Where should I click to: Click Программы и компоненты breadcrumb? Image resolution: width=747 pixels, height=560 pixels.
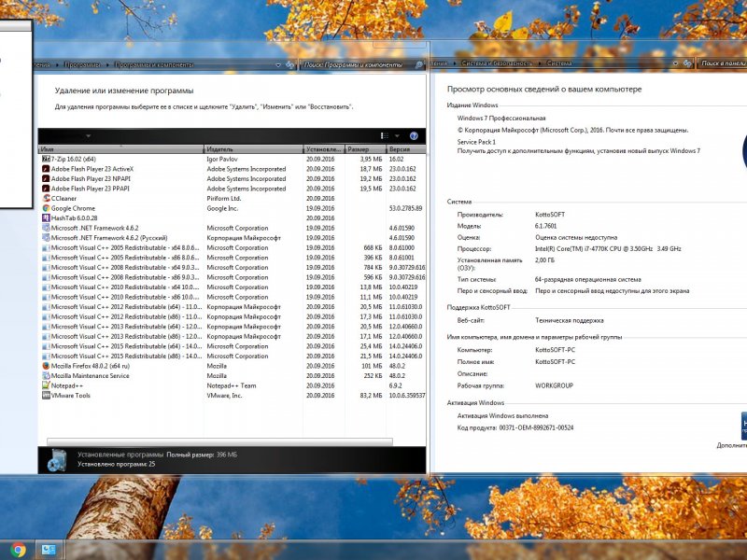[x=154, y=64]
